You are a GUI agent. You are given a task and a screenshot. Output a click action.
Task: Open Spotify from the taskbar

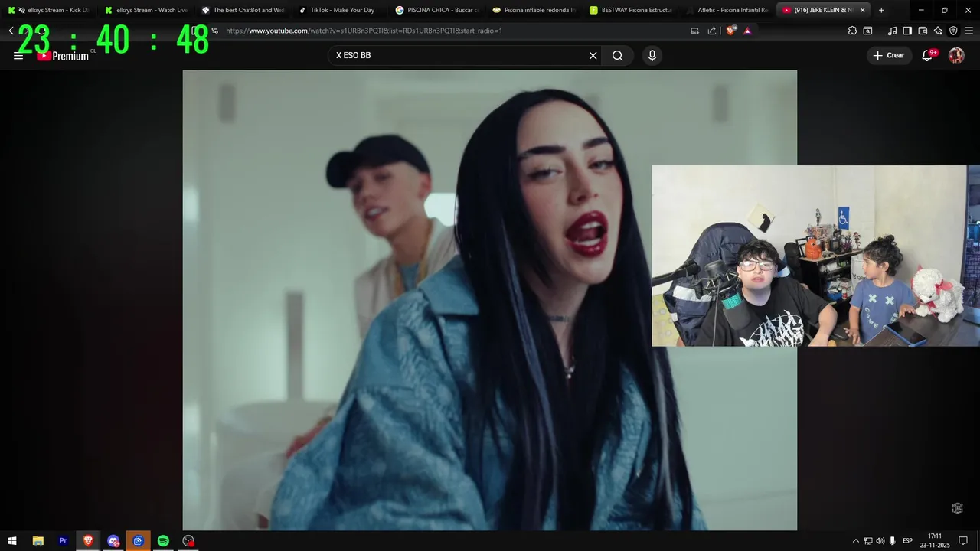[x=163, y=541]
